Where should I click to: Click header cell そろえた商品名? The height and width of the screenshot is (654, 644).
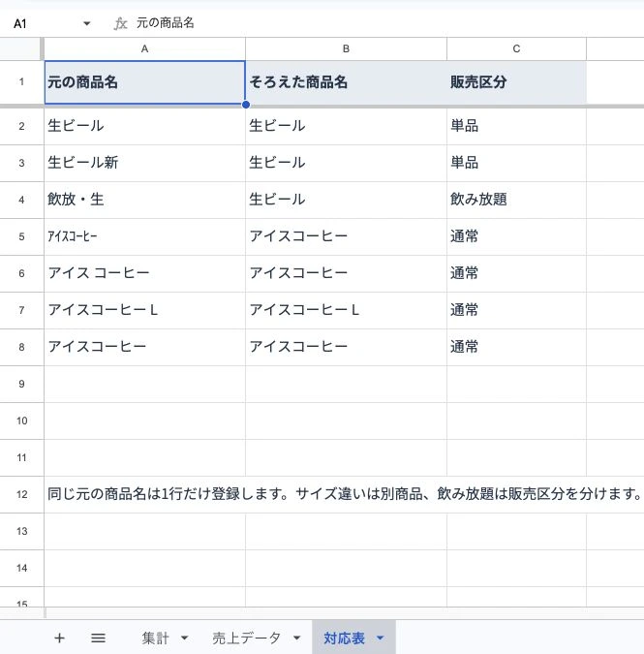tap(346, 82)
